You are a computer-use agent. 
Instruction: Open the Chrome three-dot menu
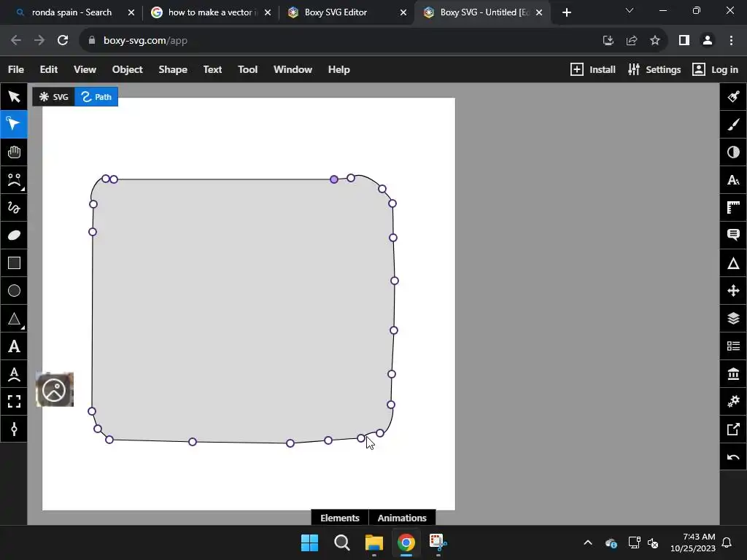(x=731, y=41)
